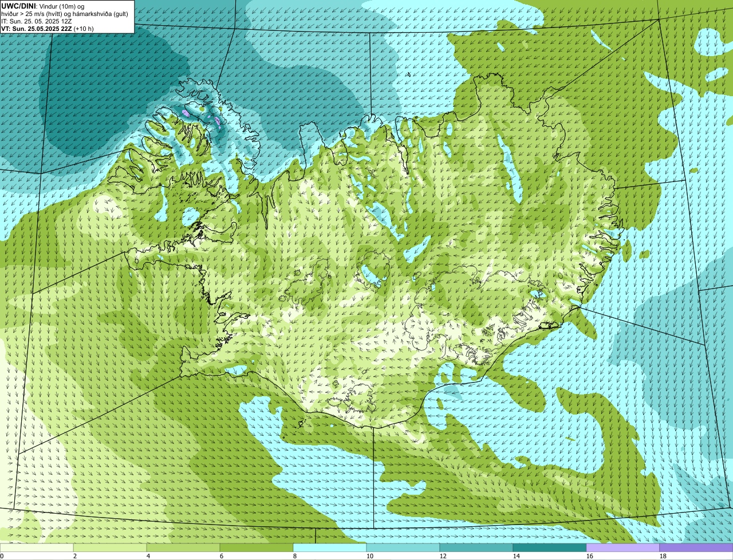
Task: Click the pale yellow 0–2 m/s legend swatch
Action: click(37, 547)
